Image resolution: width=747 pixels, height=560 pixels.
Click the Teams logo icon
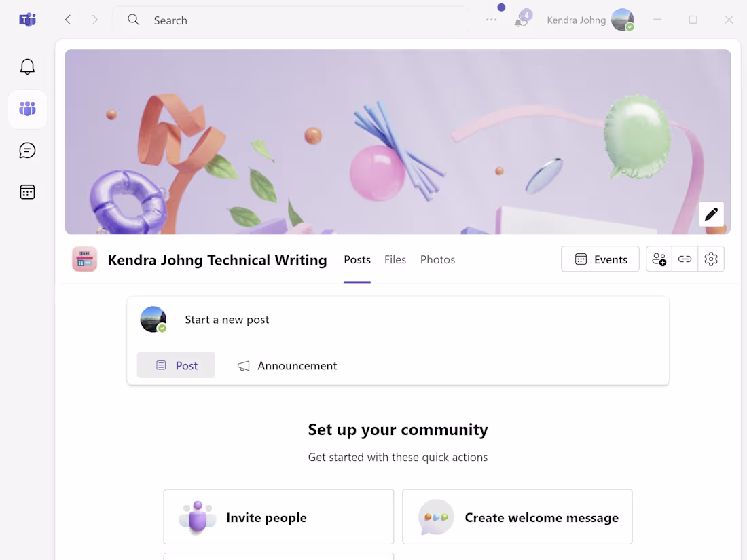click(x=27, y=20)
